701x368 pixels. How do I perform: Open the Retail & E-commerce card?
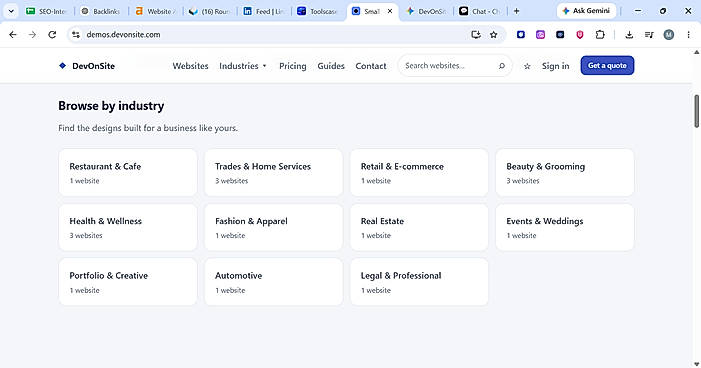point(419,173)
